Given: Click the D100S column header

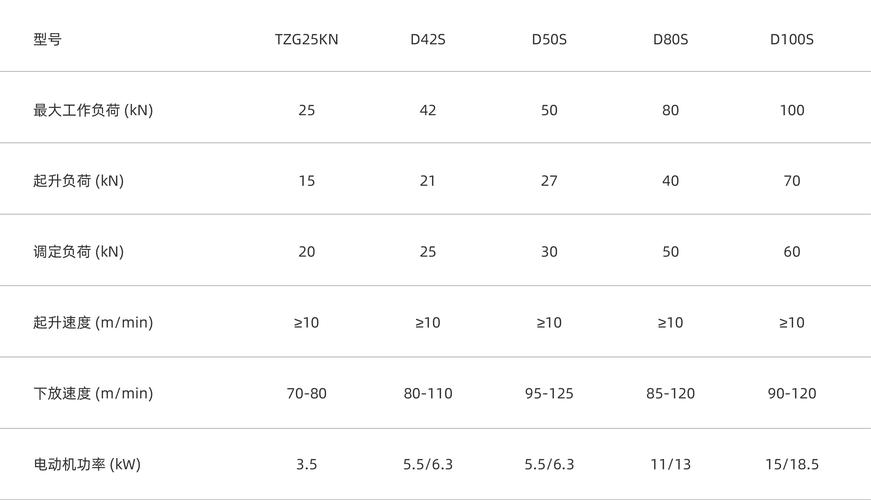Looking at the screenshot, I should pyautogui.click(x=791, y=40).
